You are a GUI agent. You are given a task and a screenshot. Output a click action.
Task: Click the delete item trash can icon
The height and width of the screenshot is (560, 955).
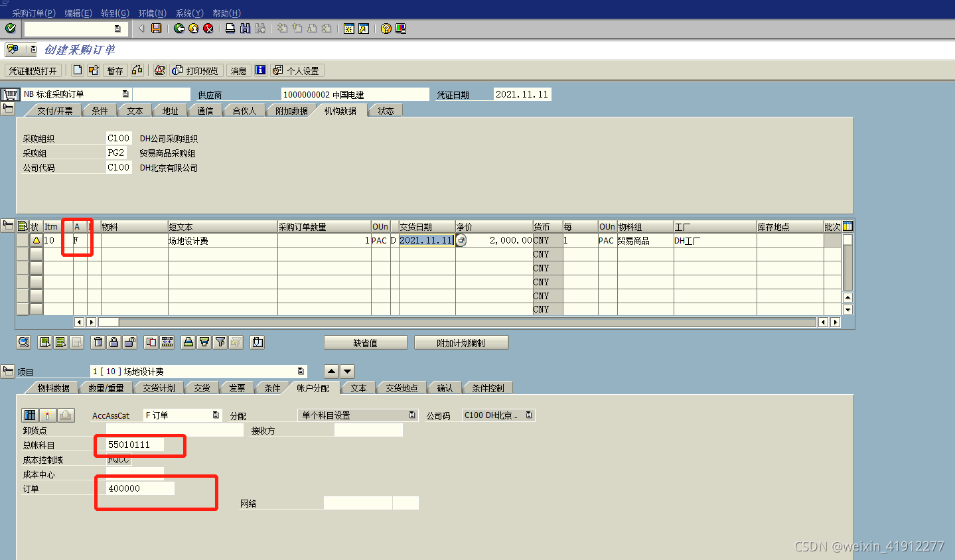click(98, 342)
